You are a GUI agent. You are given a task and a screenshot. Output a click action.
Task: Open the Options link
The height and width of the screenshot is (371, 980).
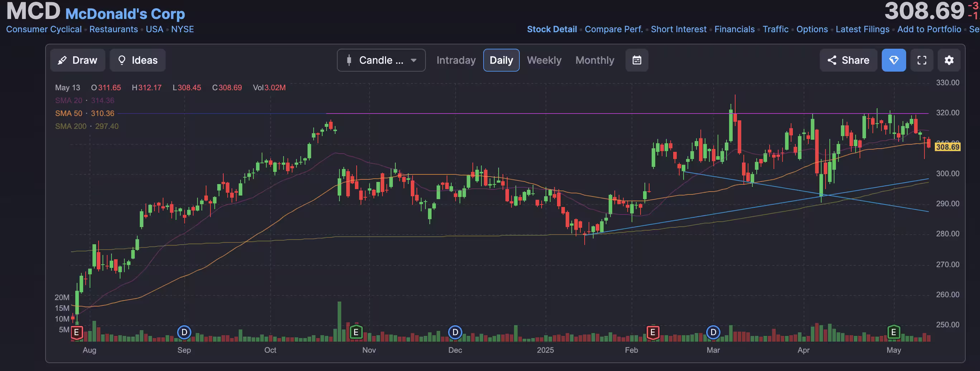tap(812, 29)
